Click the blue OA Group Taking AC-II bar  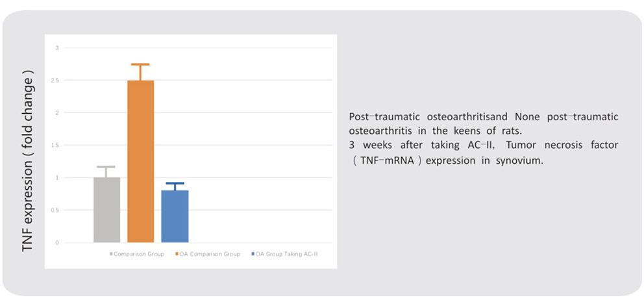tap(175, 216)
